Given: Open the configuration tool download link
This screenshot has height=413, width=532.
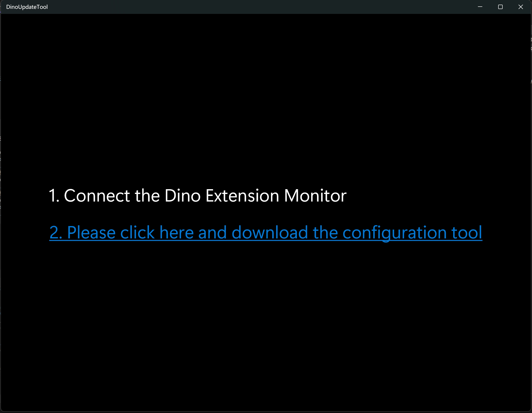Looking at the screenshot, I should click(265, 233).
